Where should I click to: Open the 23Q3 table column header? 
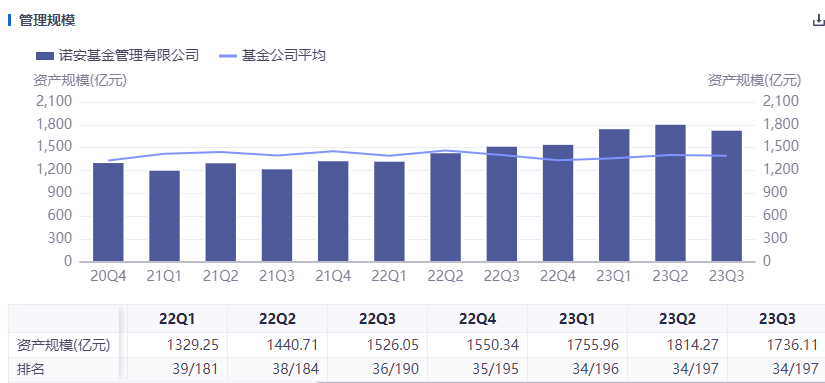click(777, 318)
